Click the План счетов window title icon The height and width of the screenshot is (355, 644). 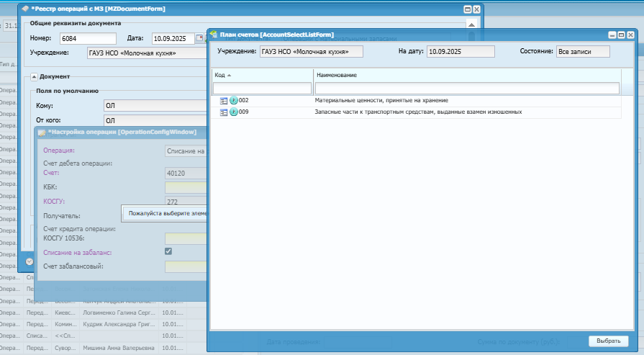(x=214, y=35)
